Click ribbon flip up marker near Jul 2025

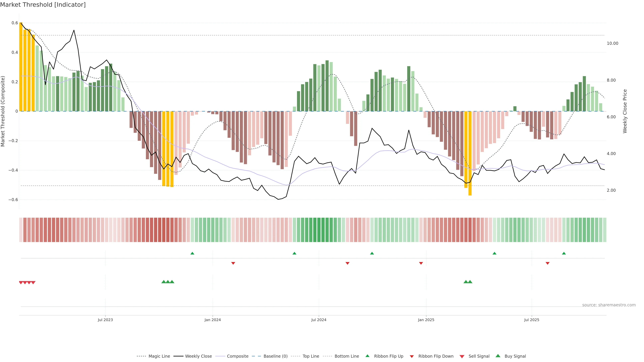point(564,253)
